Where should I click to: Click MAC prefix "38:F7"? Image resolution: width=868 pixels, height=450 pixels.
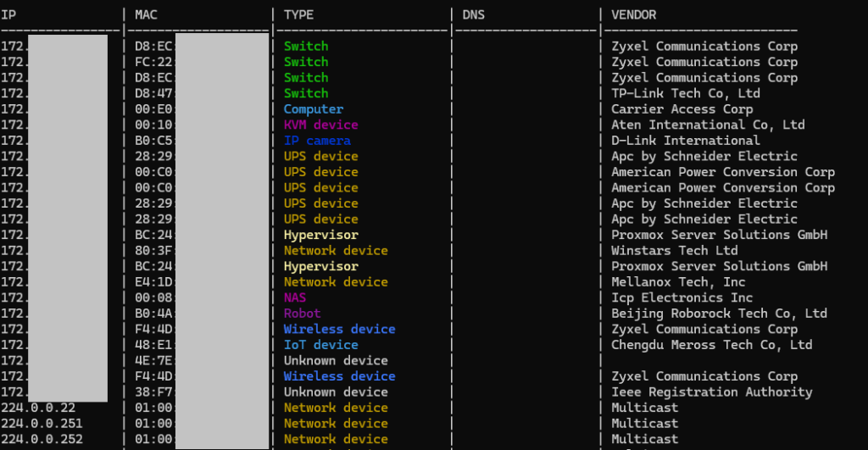coord(154,392)
